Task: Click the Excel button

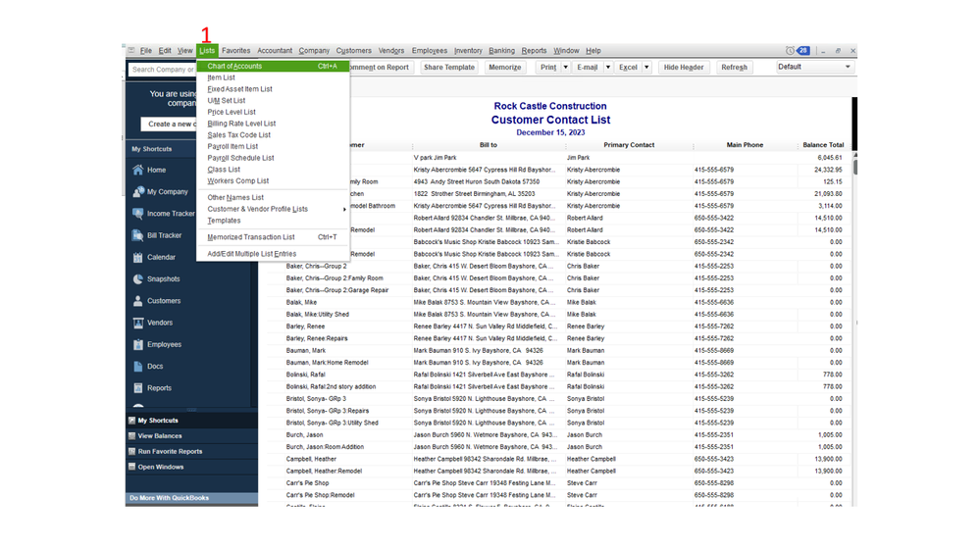Action: pos(628,68)
